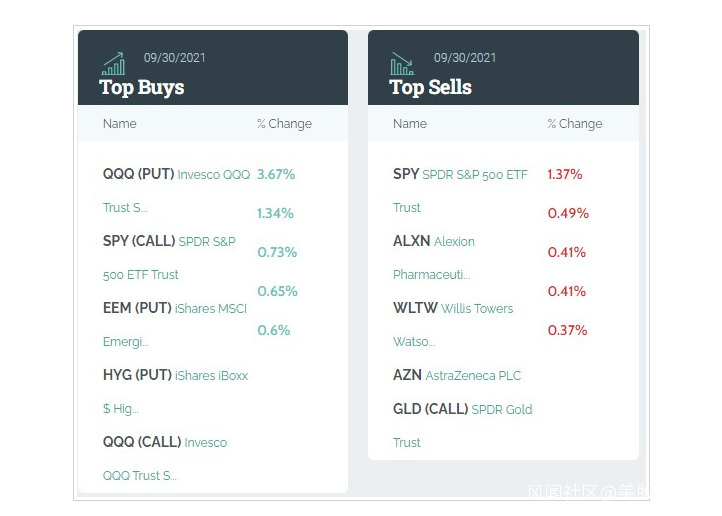Open the SPY (CALL) SPDR S&P link
The image size is (722, 516).
169,242
